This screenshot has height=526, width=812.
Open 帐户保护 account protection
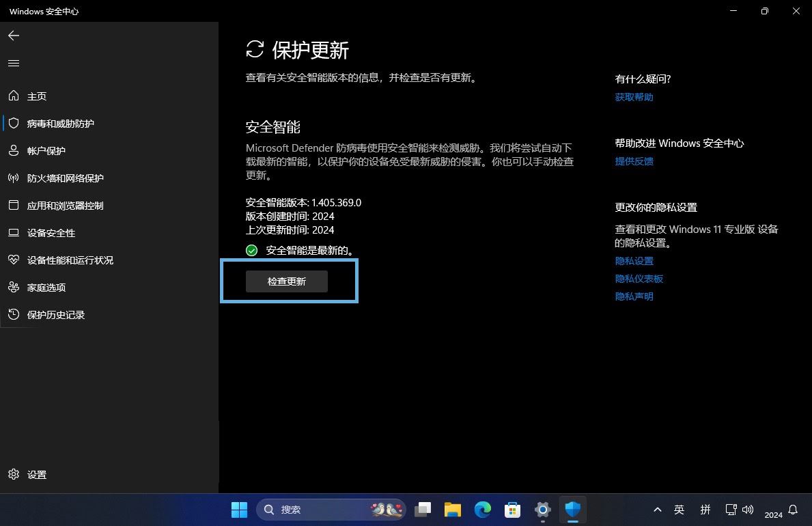pos(46,151)
